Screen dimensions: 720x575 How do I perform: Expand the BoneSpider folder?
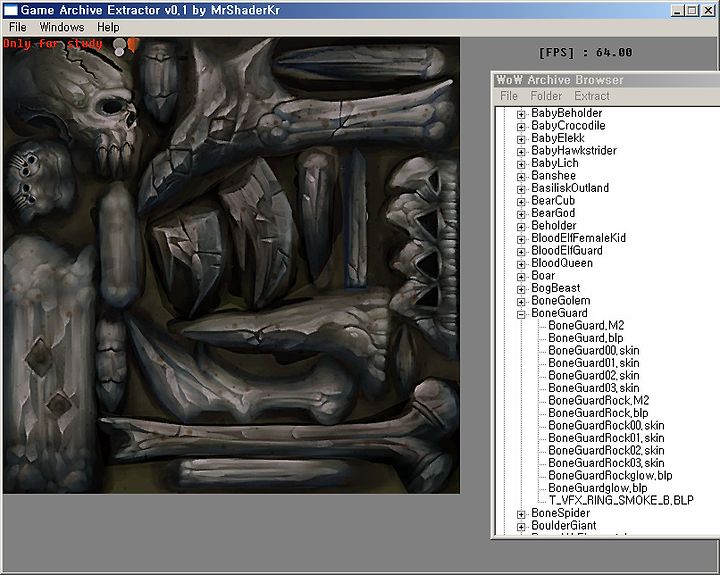coord(521,514)
